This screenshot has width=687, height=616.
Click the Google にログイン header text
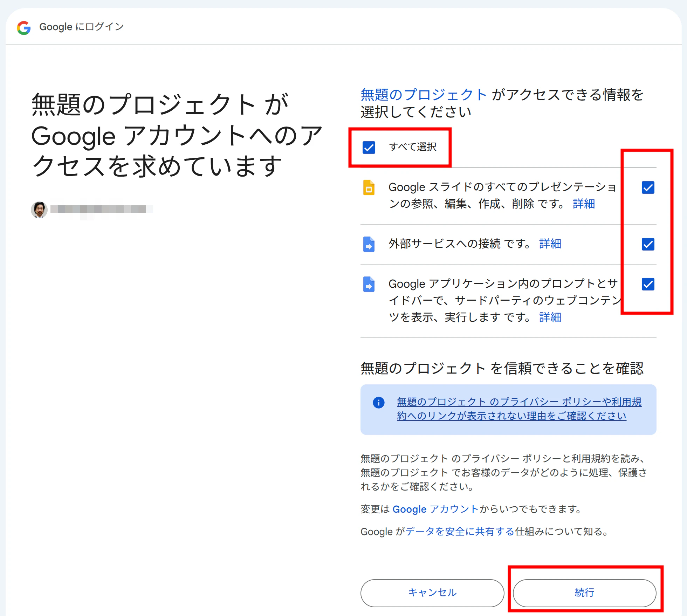point(82,27)
